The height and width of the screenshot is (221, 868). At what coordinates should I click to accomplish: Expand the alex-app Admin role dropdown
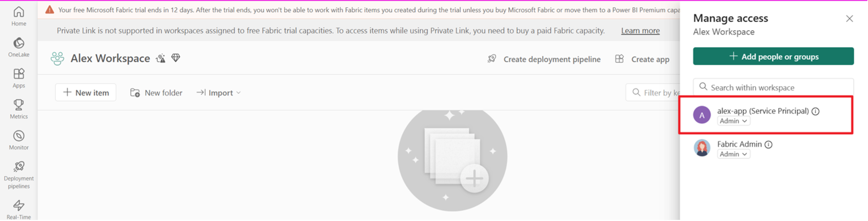pyautogui.click(x=734, y=121)
